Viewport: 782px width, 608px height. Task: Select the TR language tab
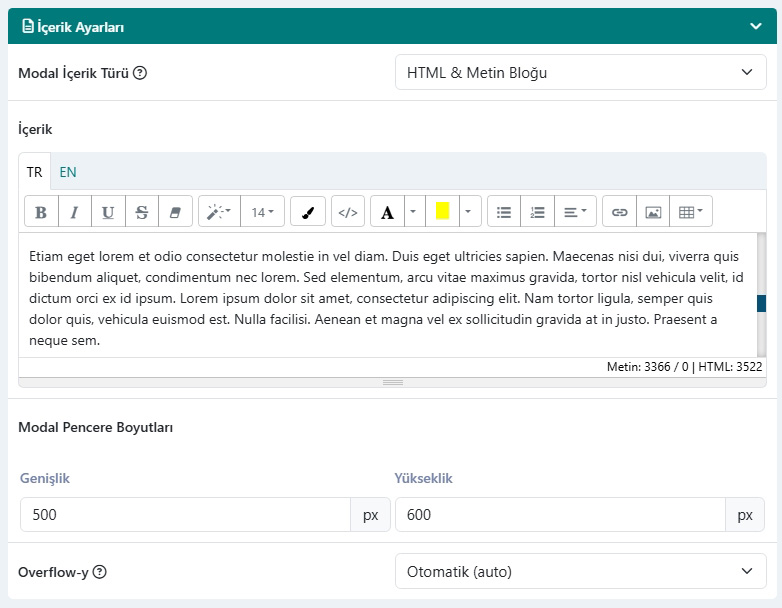click(34, 172)
